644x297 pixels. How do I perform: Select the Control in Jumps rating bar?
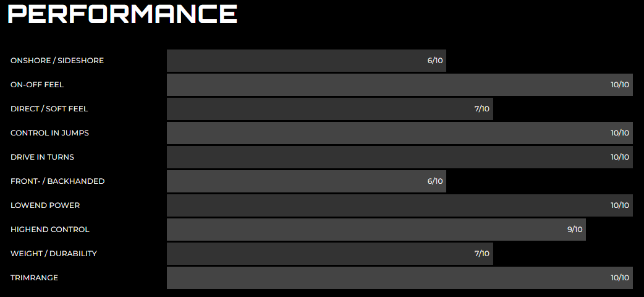(x=400, y=133)
